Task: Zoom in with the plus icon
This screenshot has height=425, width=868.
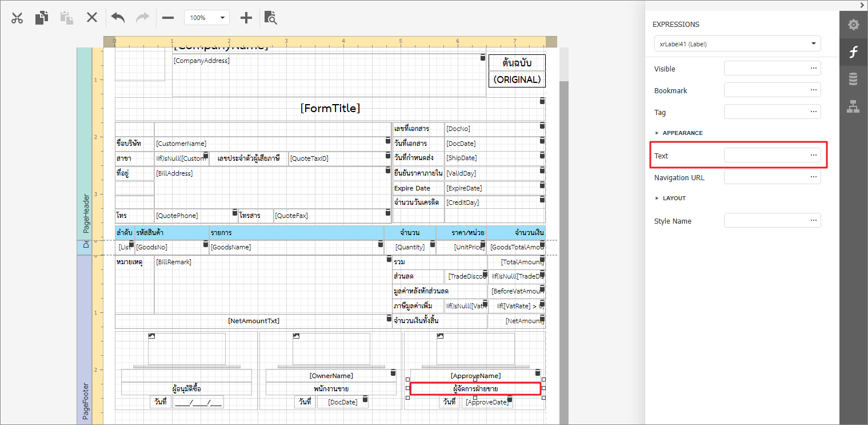Action: click(246, 18)
